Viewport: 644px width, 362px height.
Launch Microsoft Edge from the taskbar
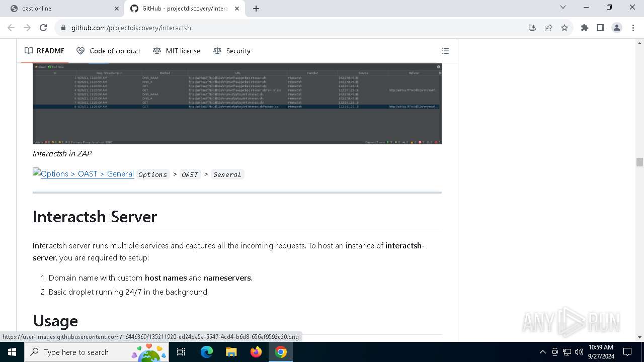[x=207, y=352]
